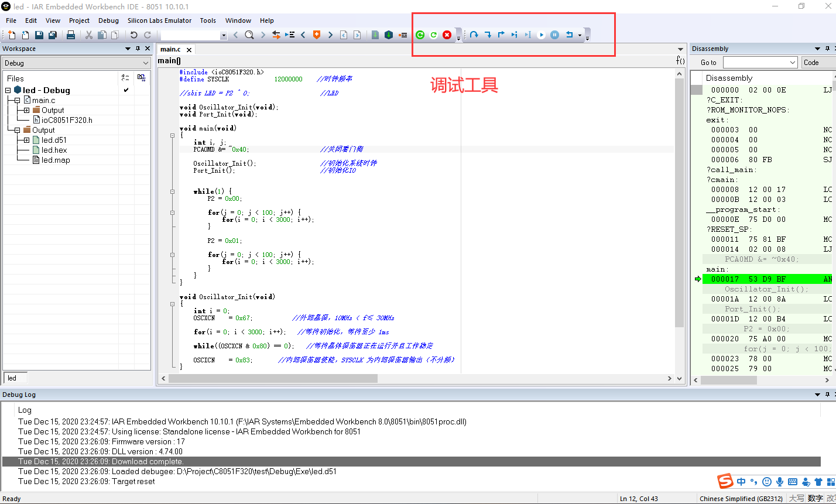Select the 'Download complete.' log line
836x504 pixels.
coord(412,461)
